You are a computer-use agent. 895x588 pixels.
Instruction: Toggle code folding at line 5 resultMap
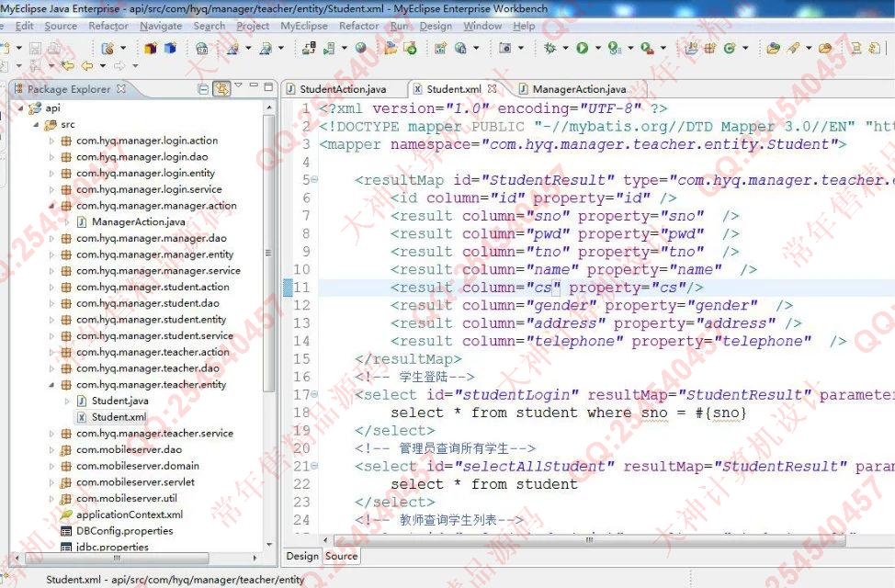(x=314, y=180)
